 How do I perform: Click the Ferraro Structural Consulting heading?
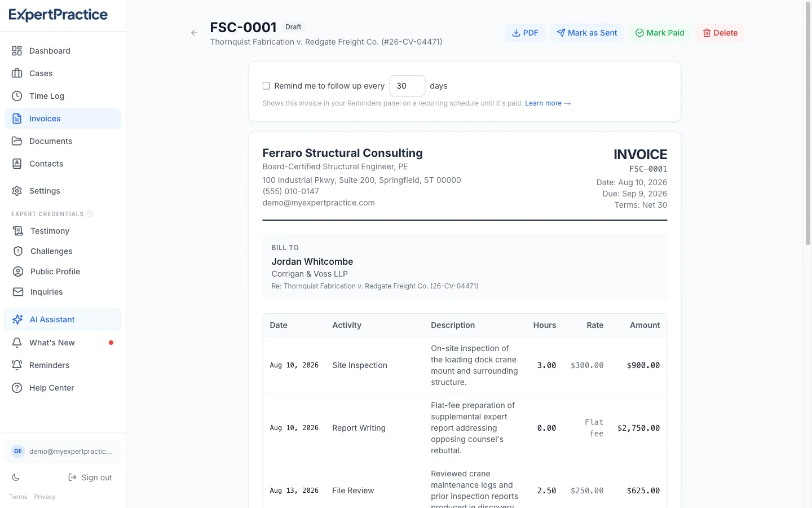coord(342,153)
